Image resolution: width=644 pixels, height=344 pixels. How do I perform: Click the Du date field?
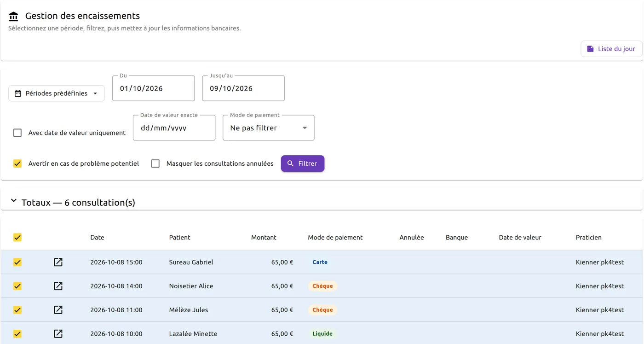pos(154,88)
